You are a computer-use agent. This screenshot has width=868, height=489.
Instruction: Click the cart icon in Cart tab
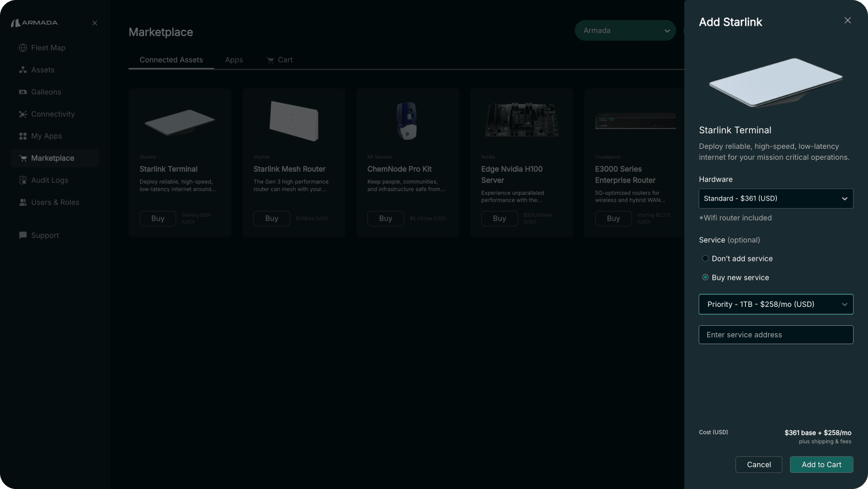[x=270, y=60]
